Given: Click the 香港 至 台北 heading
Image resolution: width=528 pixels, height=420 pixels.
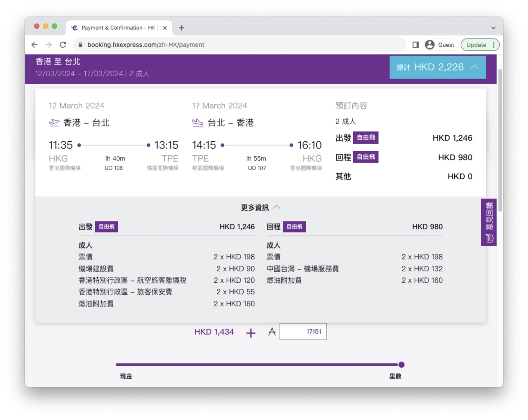Looking at the screenshot, I should [x=58, y=61].
